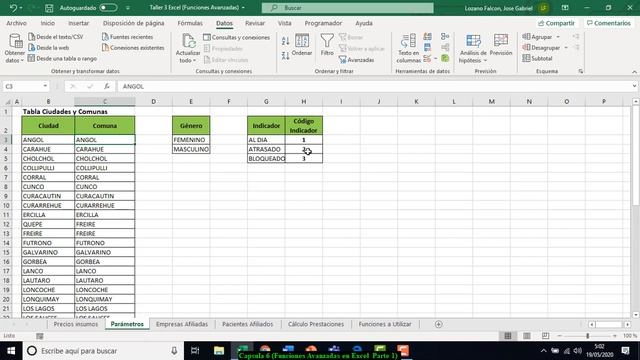Sort descending Z to A icon

pyautogui.click(x=285, y=56)
